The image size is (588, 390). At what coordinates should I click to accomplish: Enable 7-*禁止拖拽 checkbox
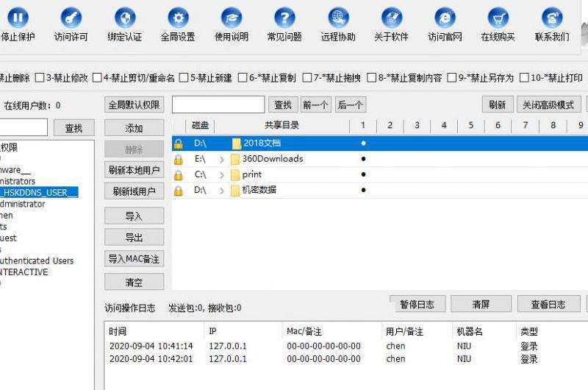(x=307, y=78)
